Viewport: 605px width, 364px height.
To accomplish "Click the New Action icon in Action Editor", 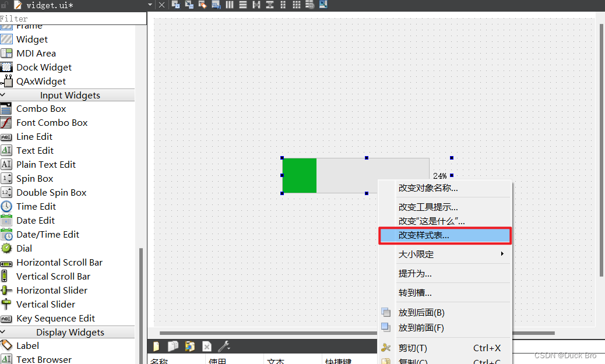I will (156, 346).
